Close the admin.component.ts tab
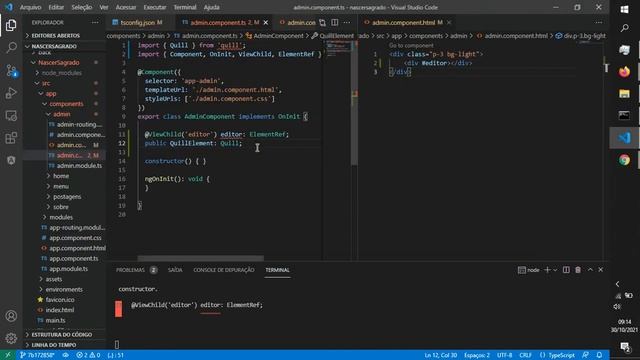This screenshot has height=360, width=640. 266,22
